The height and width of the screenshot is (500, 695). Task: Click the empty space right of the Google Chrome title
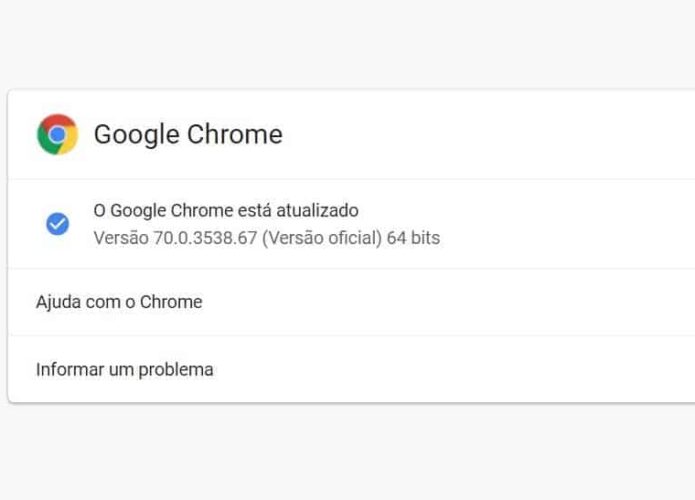pos(488,134)
